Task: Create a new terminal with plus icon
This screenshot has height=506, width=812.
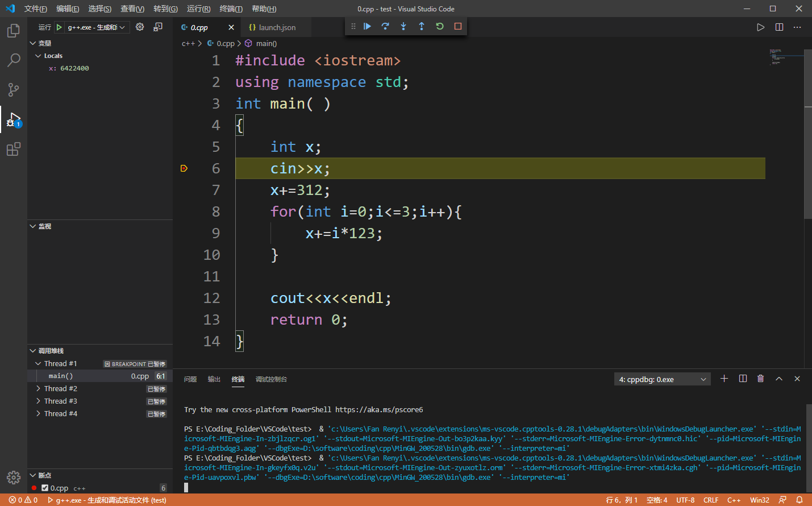Action: click(x=724, y=379)
